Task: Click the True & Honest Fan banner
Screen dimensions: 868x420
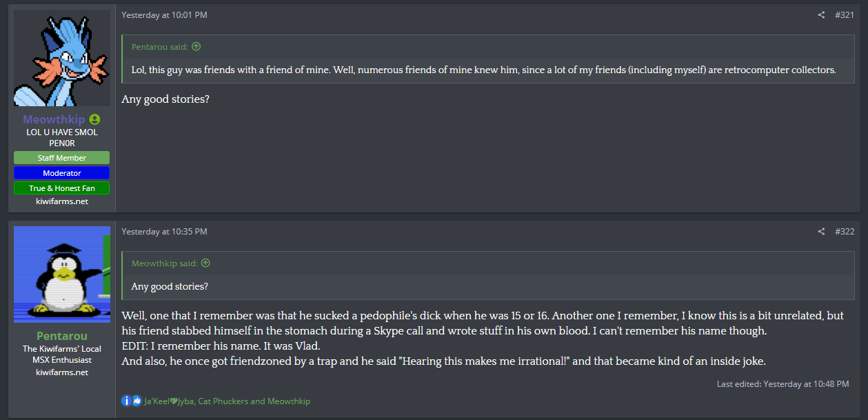Action: [x=62, y=188]
